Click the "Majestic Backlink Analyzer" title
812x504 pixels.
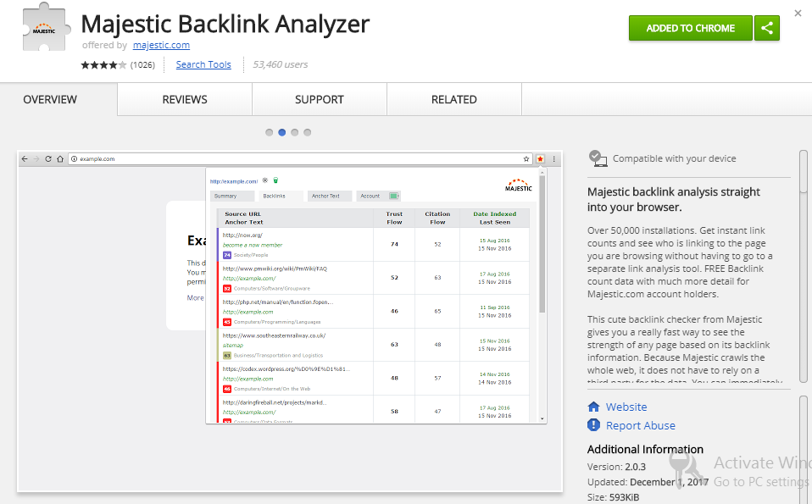225,24
